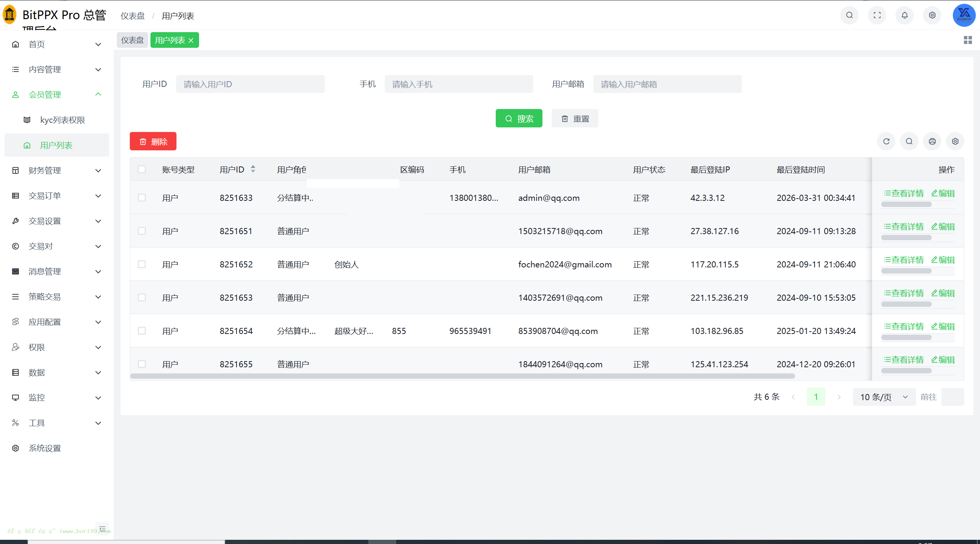Click the page jump input box
The image size is (980, 544).
pyautogui.click(x=952, y=397)
